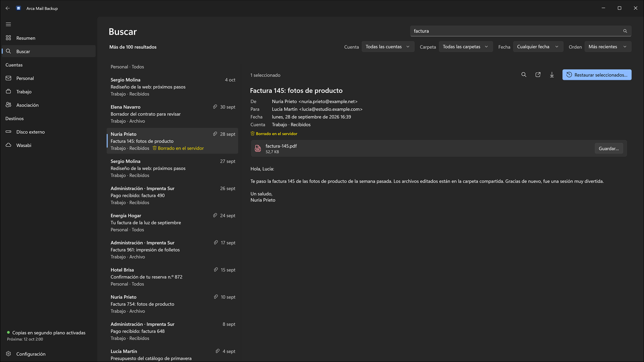The width and height of the screenshot is (644, 362).
Task: Expand the Todas las carpetas dropdown
Action: (x=466, y=47)
